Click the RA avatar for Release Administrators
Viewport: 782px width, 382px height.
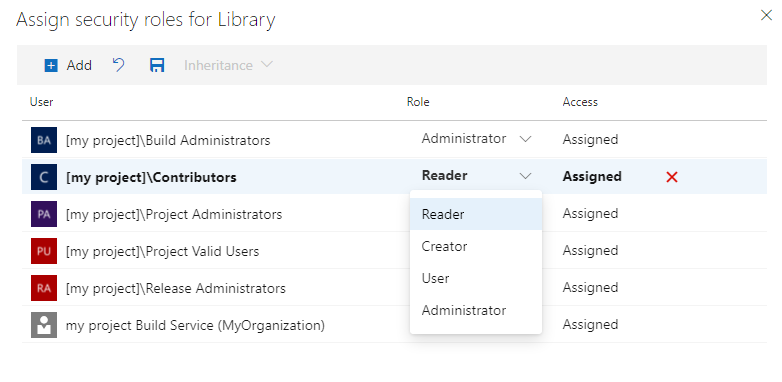tap(44, 288)
